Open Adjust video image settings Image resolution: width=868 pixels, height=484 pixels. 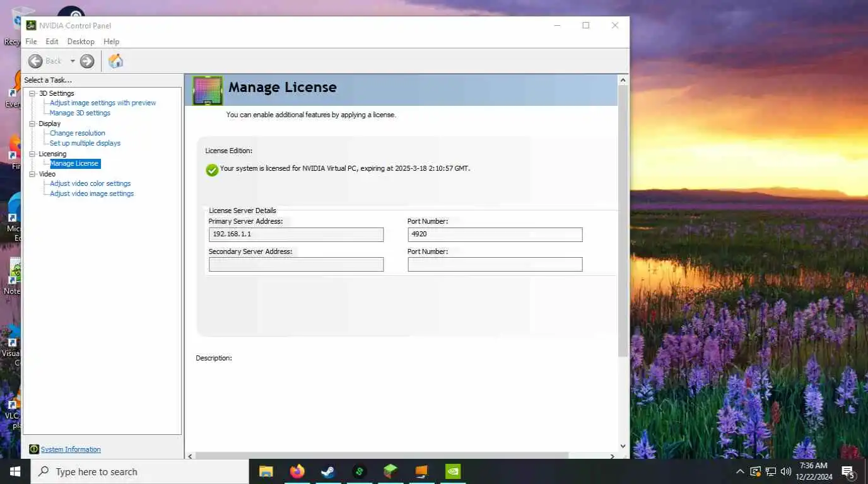92,193
